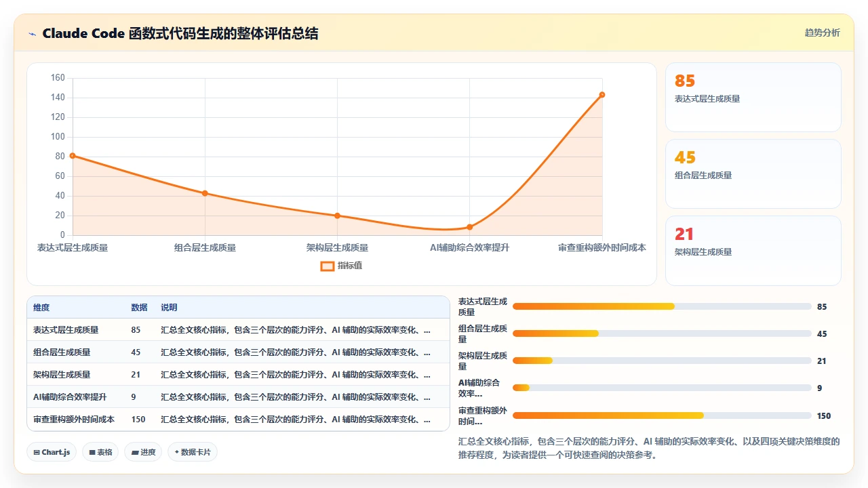Click the 45 data cell in the table
The height and width of the screenshot is (488, 868).
(x=136, y=352)
